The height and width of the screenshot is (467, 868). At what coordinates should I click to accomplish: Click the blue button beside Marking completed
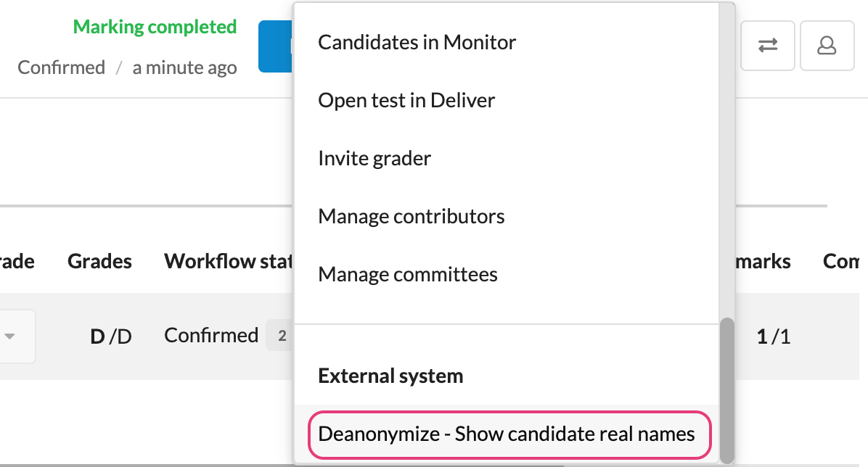[275, 46]
